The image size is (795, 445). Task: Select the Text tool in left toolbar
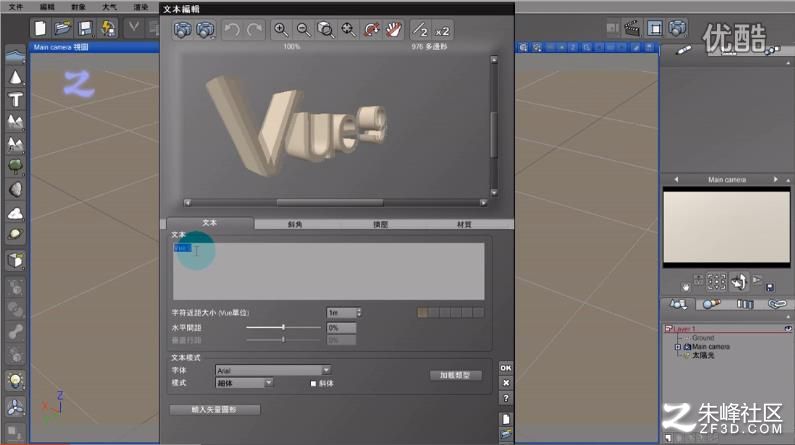(x=16, y=100)
